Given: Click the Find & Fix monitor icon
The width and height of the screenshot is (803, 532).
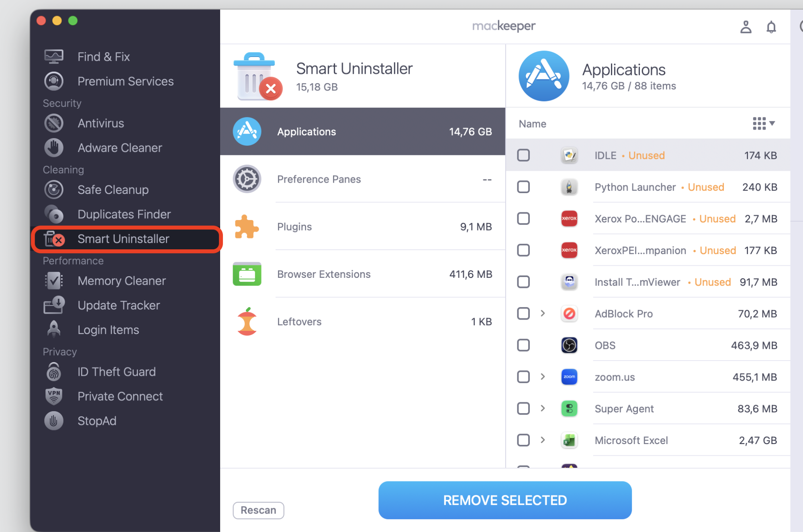Looking at the screenshot, I should (53, 57).
